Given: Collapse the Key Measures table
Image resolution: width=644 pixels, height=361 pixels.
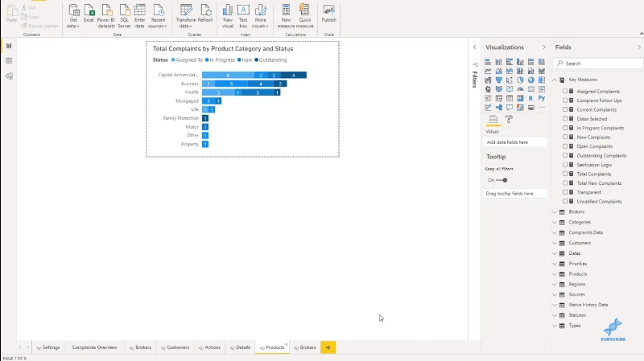Looking at the screenshot, I should (x=555, y=80).
